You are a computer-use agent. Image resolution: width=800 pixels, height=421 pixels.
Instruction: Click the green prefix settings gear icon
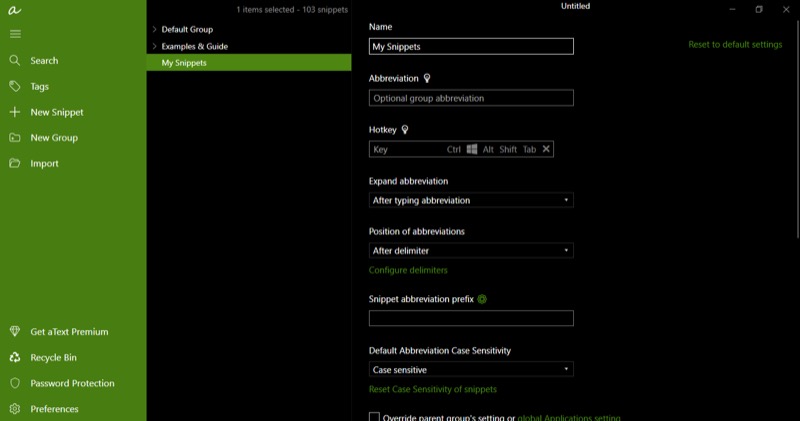482,299
